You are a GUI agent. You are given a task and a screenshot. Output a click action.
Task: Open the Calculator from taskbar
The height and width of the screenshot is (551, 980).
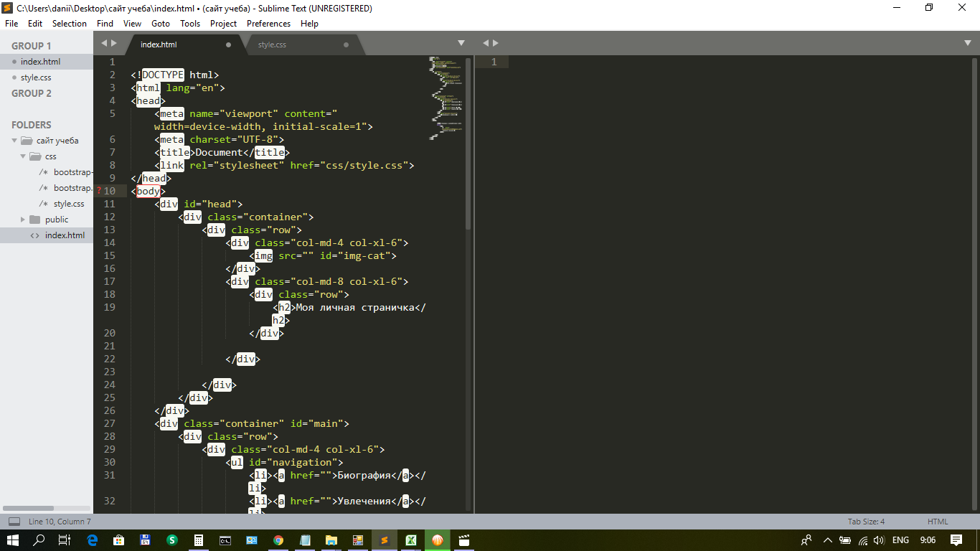click(199, 540)
